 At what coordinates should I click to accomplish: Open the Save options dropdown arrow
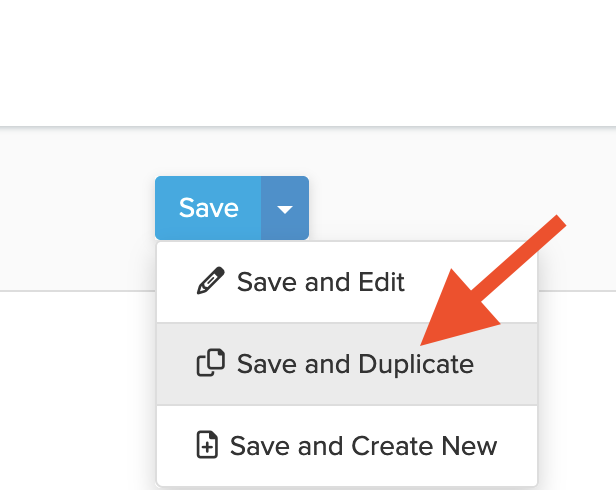[285, 209]
